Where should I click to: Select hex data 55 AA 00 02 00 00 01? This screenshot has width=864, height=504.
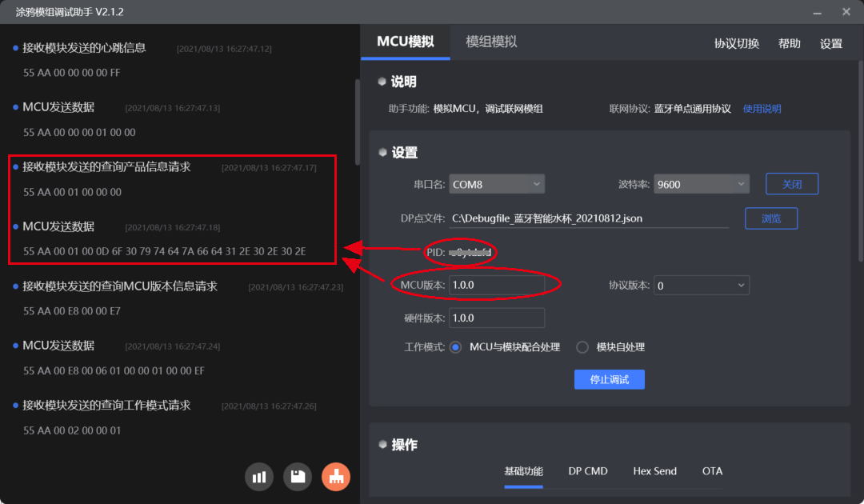point(72,430)
